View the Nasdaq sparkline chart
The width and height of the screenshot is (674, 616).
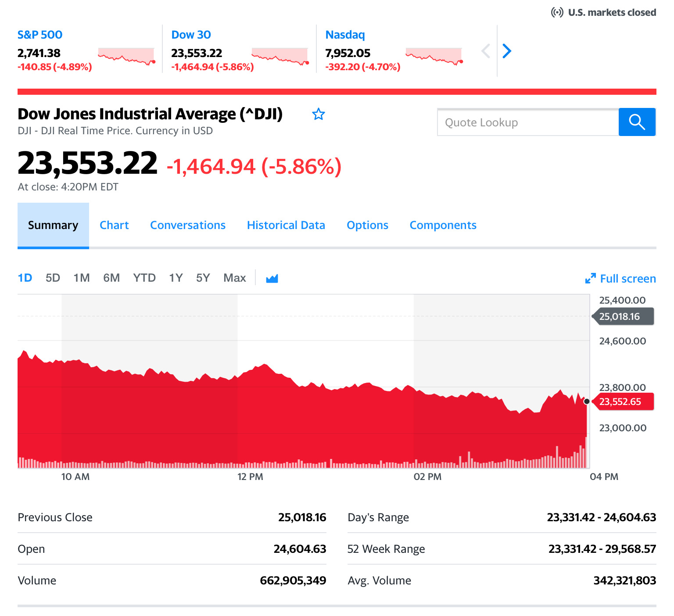434,57
